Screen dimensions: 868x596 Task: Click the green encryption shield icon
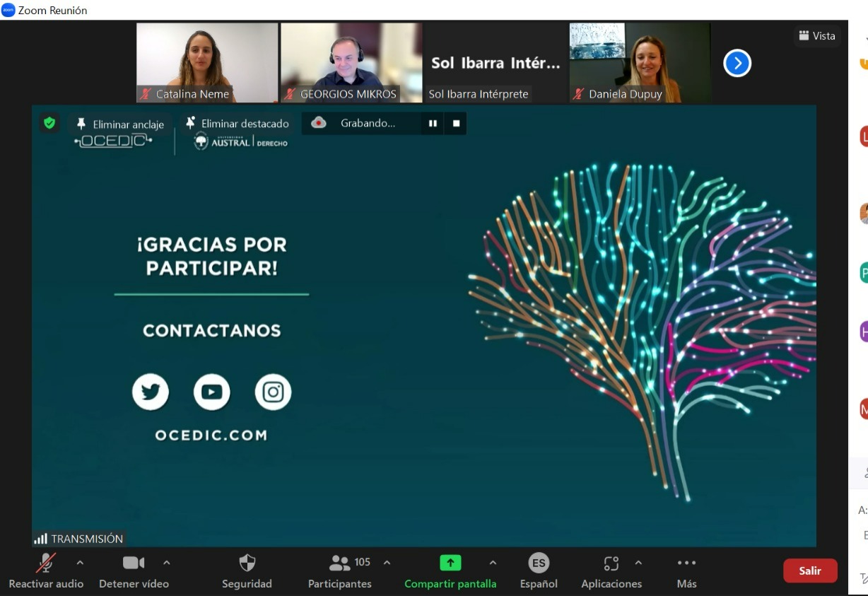point(49,123)
